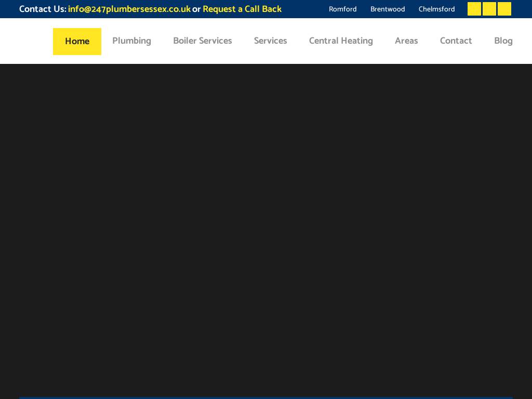The image size is (532, 399).
Task: Email info@247plumbersessex.co.uk link
Action: click(129, 9)
